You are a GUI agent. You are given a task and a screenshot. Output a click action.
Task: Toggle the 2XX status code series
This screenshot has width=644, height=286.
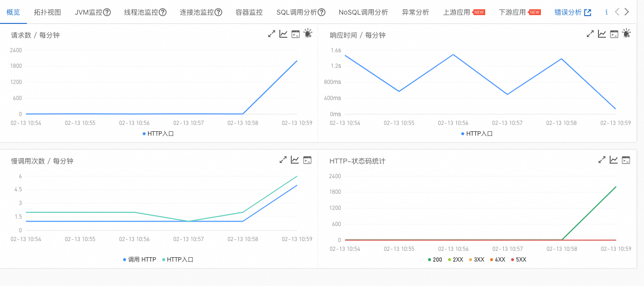coord(455,260)
